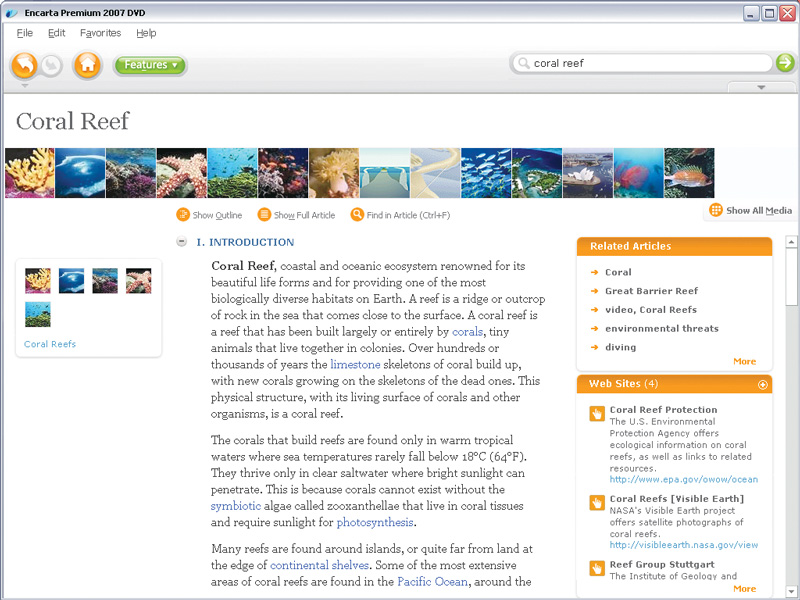The width and height of the screenshot is (800, 600).
Task: Open the Favorites menu
Action: 100,33
